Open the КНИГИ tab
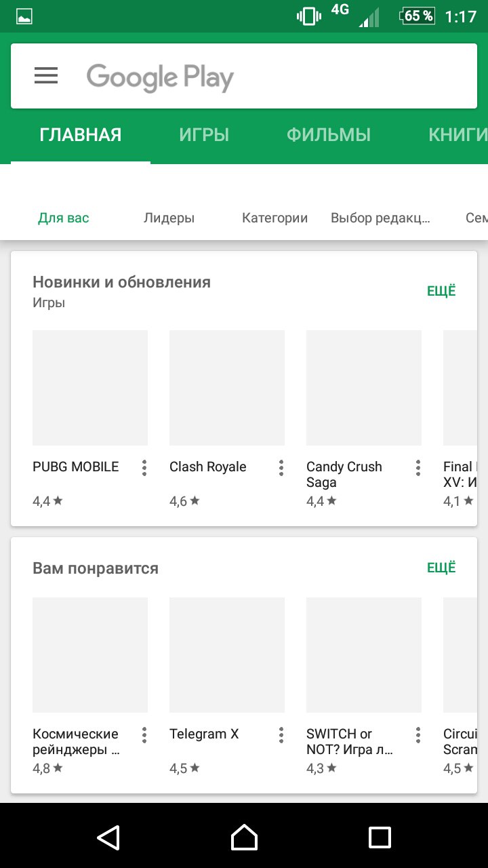The height and width of the screenshot is (868, 488). 458,135
